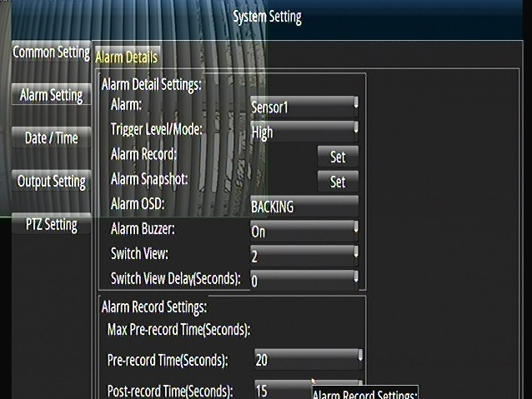Viewport: 532px width, 399px height.
Task: Open Switch View Delay(Seconds) dropdown
Action: click(x=304, y=281)
